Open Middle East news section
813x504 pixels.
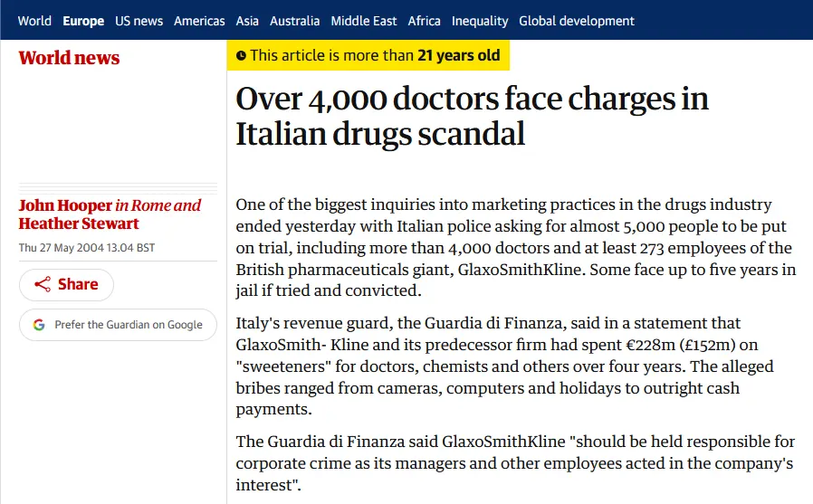coord(363,21)
